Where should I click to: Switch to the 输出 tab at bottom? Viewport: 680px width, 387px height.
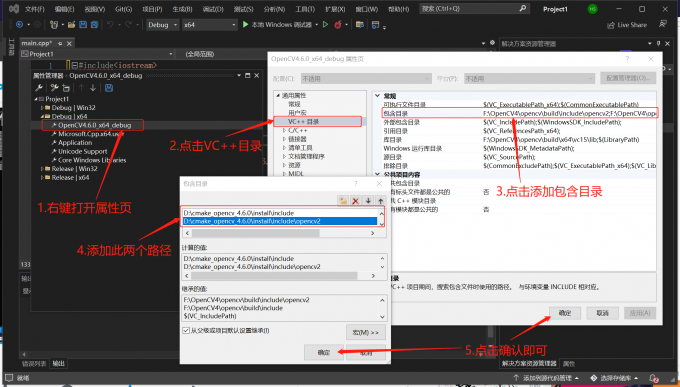point(59,364)
